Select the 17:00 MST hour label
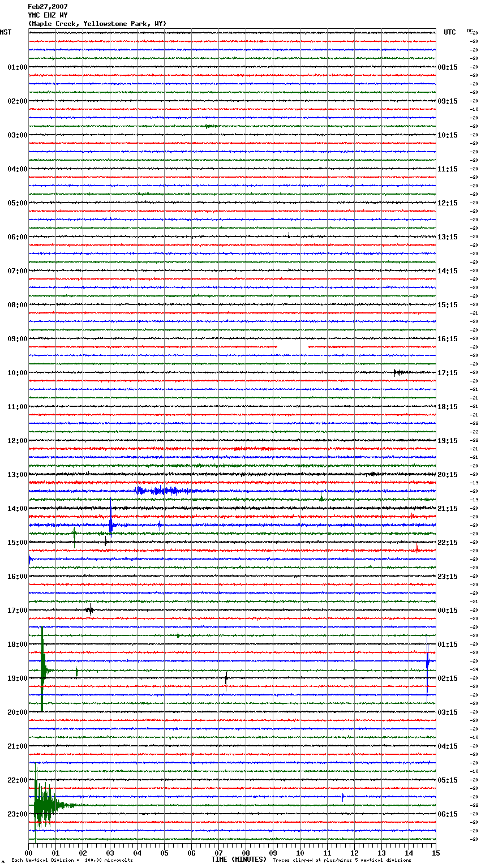 (18, 611)
